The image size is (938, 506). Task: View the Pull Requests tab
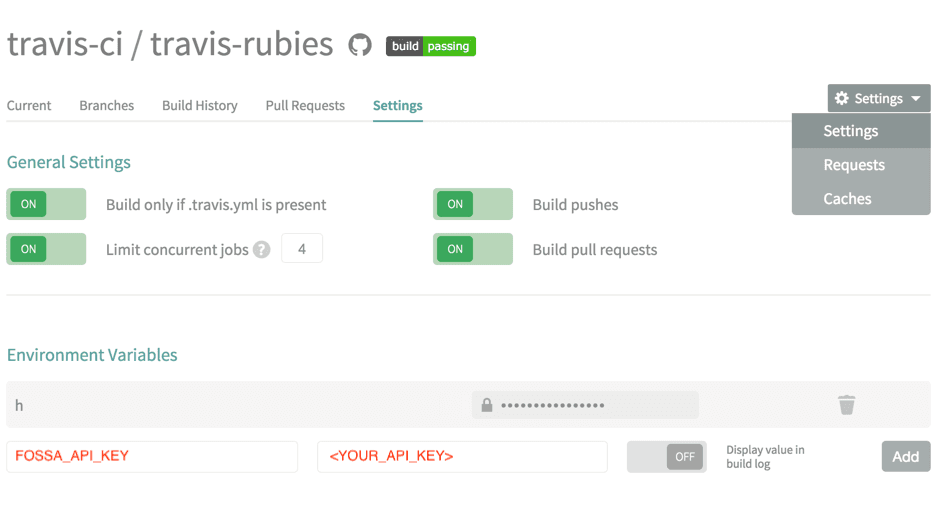tap(305, 105)
